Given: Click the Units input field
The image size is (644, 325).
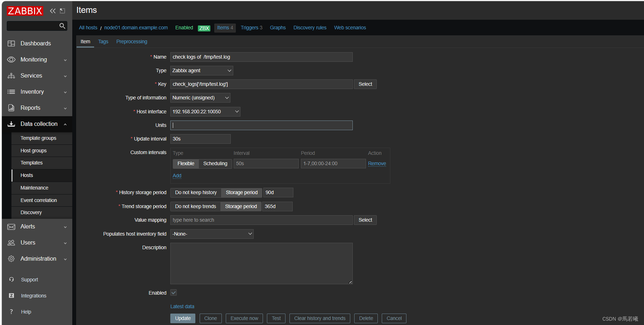Looking at the screenshot, I should [262, 125].
